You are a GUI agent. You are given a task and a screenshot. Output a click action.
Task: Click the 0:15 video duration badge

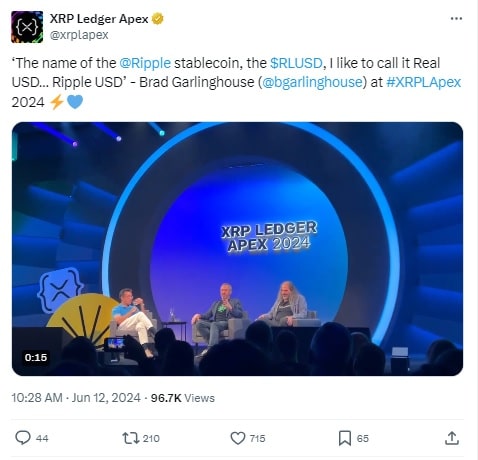point(36,357)
